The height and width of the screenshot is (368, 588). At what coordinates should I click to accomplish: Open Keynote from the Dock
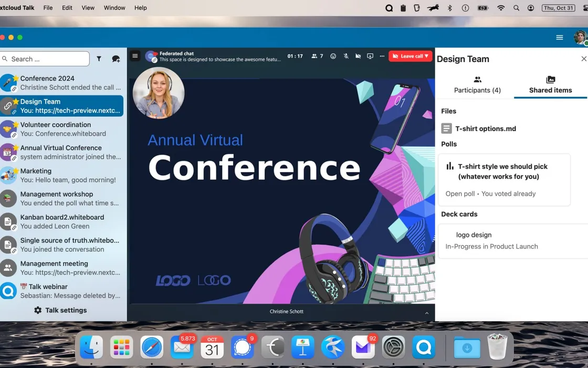302,347
